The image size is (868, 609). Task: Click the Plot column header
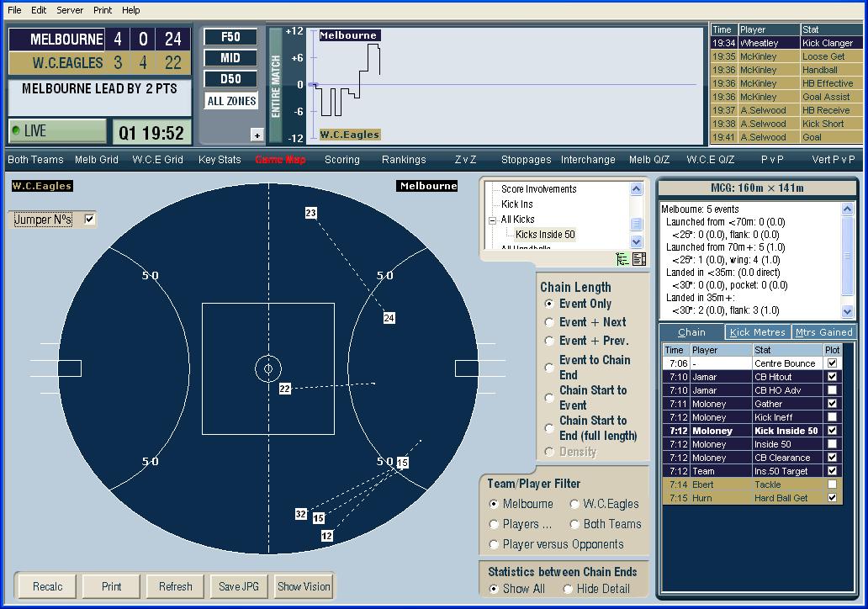pos(832,350)
